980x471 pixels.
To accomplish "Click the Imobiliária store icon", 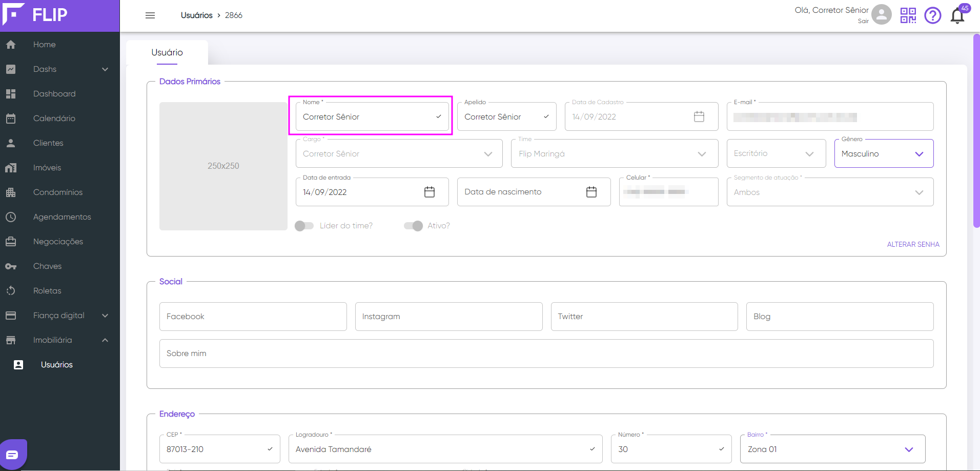I will [11, 340].
